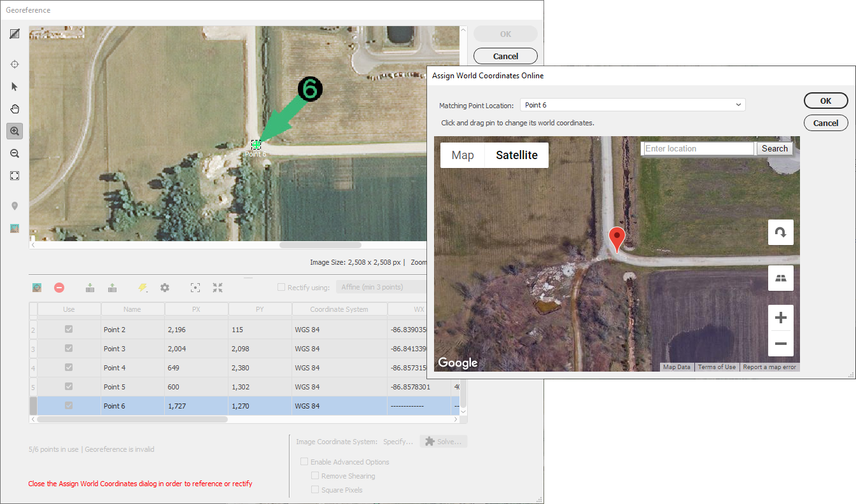This screenshot has height=504, width=856.
Task: Click the Map Data link
Action: 677,367
